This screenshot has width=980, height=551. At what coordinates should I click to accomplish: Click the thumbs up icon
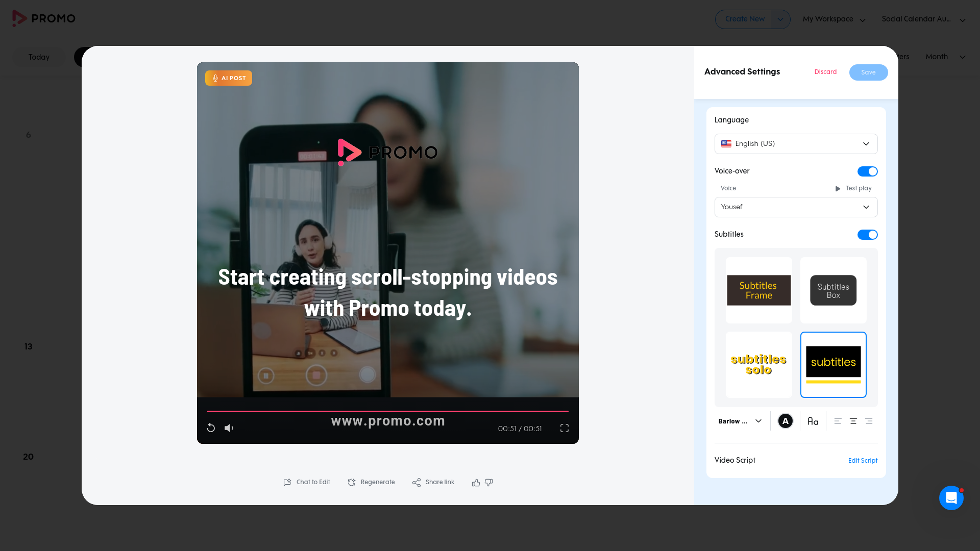click(x=476, y=483)
